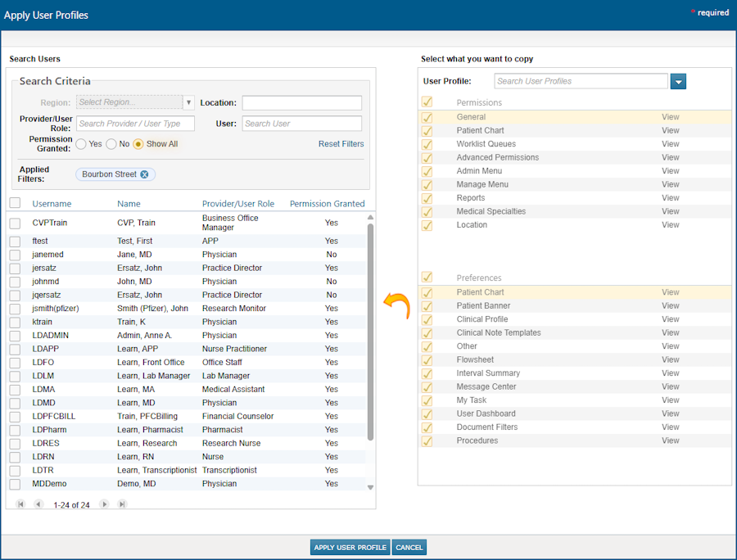
Task: Sort by Name column header
Action: click(x=129, y=204)
